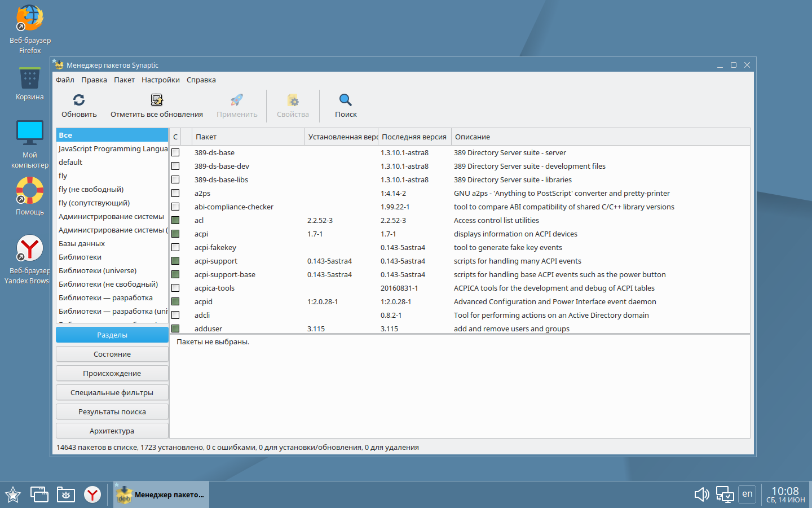Click the installed acl package status box
Image resolution: width=812 pixels, height=508 pixels.
coord(175,220)
